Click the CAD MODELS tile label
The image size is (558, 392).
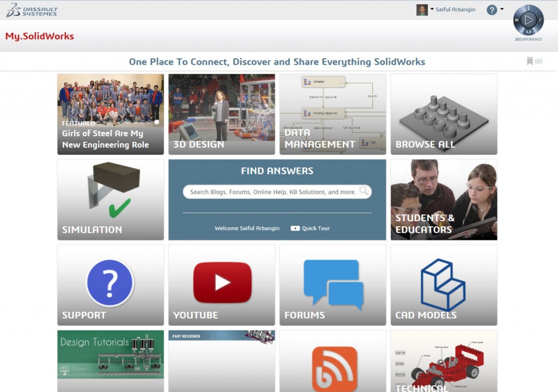click(x=426, y=315)
